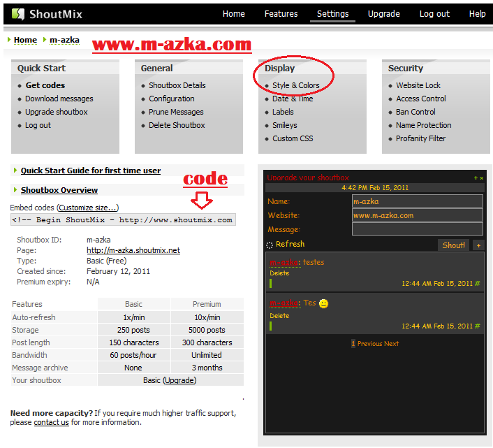Open Date & Time settings
The width and height of the screenshot is (493, 448).
click(293, 99)
